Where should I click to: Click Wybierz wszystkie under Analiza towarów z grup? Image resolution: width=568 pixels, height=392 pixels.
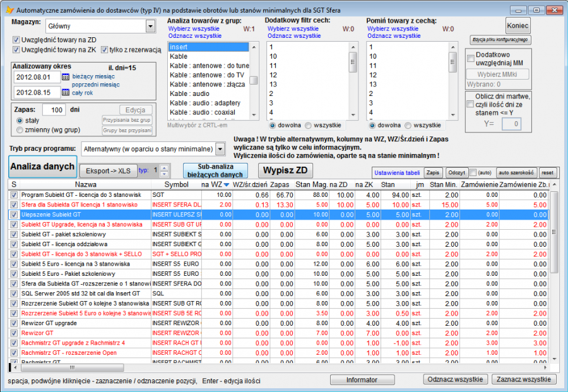coord(194,28)
